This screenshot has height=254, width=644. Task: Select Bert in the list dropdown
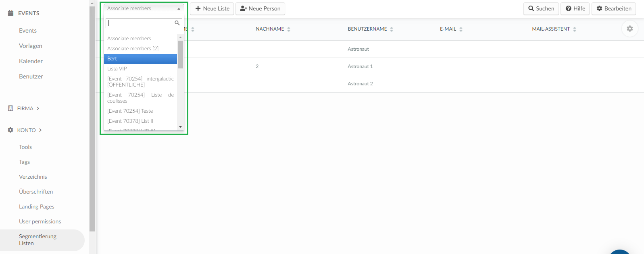coord(140,59)
